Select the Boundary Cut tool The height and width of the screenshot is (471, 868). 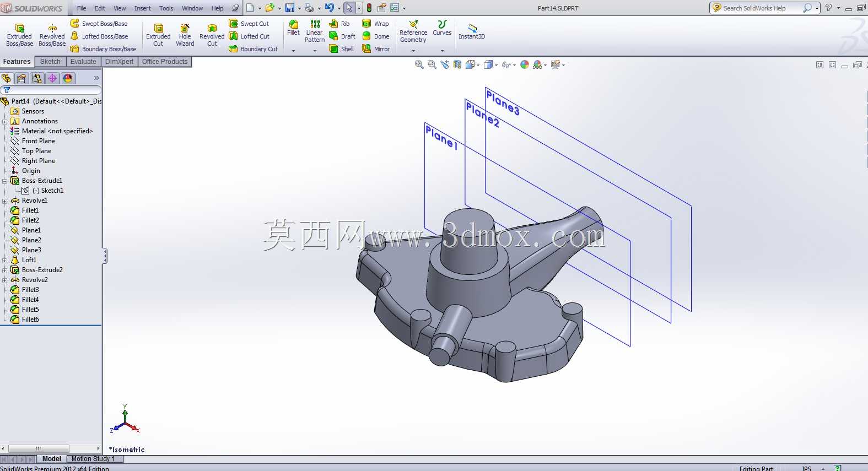pyautogui.click(x=254, y=49)
